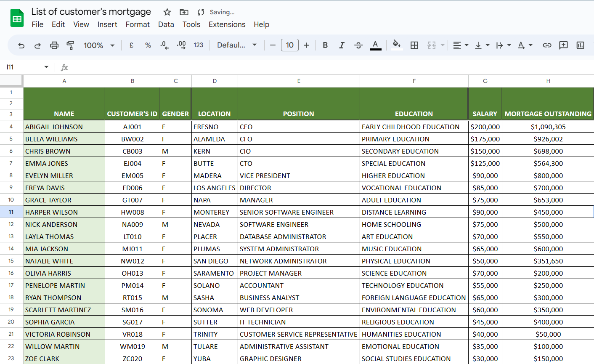Select column A header
This screenshot has height=364, width=594.
point(64,81)
